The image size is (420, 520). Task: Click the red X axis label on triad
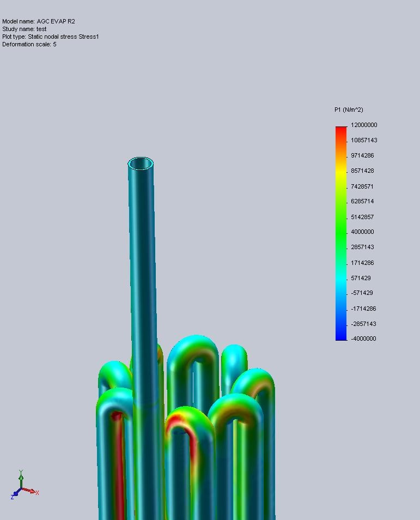37,493
